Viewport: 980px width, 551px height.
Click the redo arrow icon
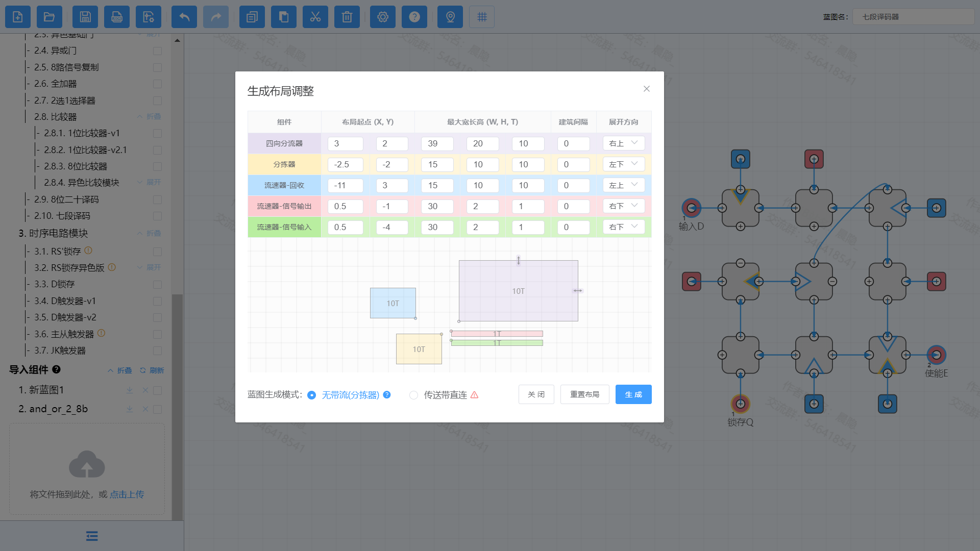(x=216, y=17)
